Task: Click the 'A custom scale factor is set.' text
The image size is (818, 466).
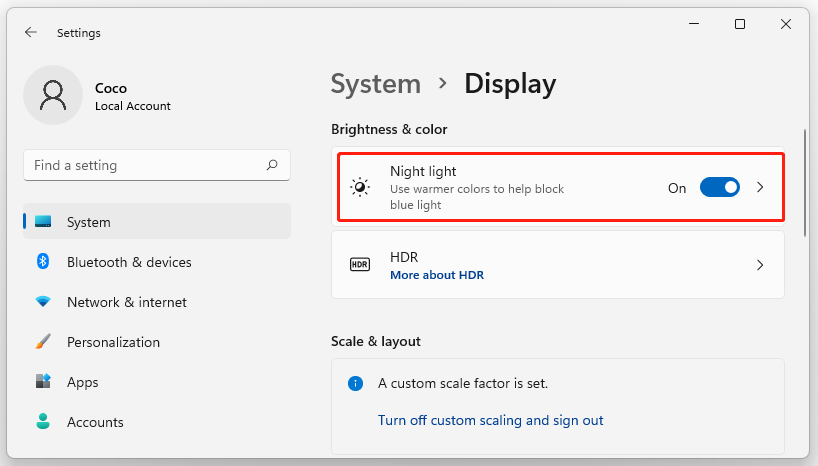Action: (x=463, y=384)
